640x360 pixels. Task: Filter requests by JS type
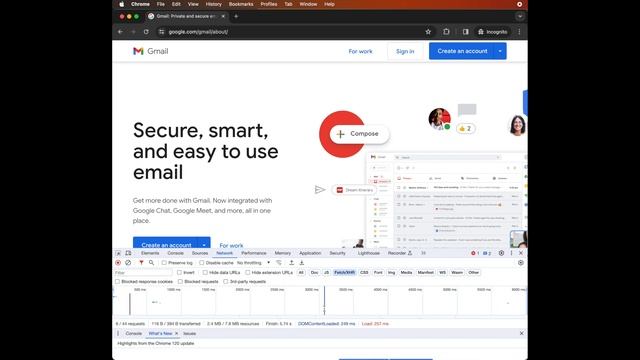326,272
